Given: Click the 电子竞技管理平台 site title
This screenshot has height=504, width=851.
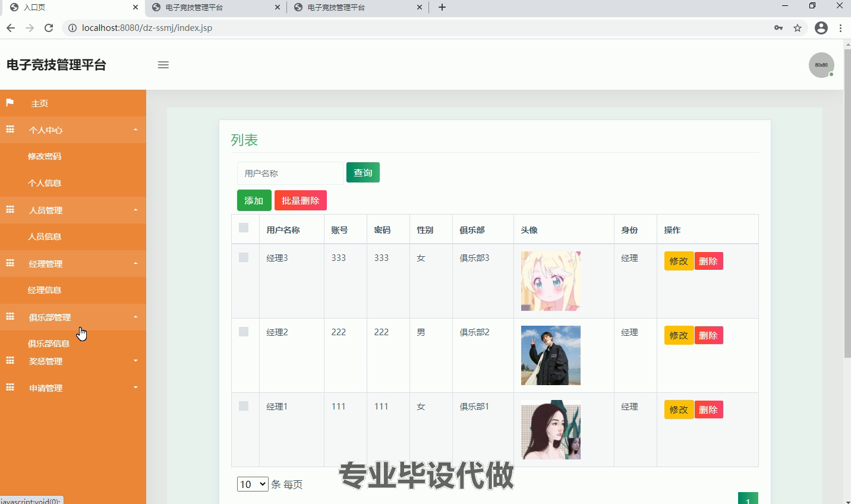Looking at the screenshot, I should tap(56, 65).
